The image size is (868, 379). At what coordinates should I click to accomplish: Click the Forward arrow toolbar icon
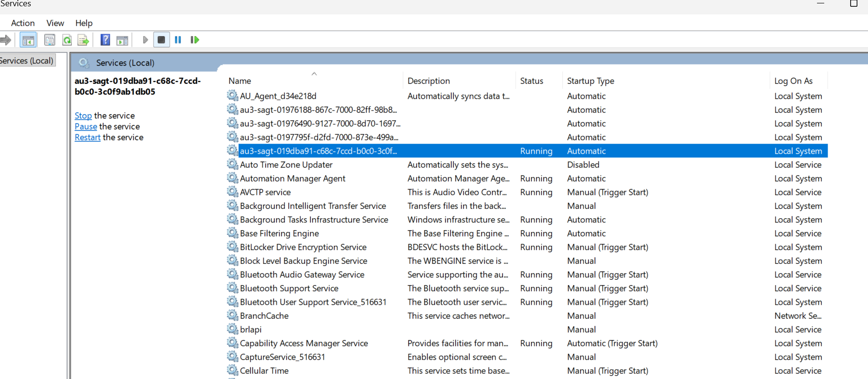pyautogui.click(x=5, y=40)
